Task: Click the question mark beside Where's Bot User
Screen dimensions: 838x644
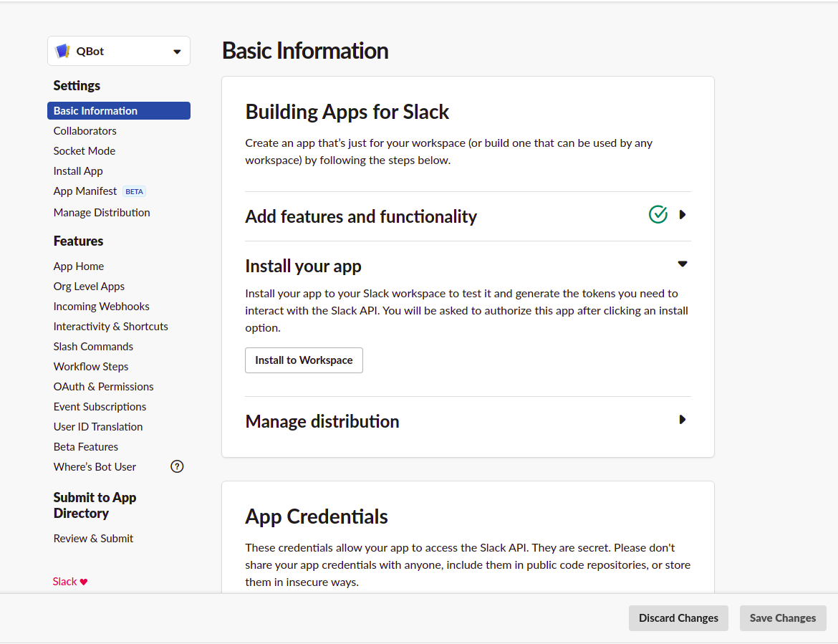Action: [176, 466]
